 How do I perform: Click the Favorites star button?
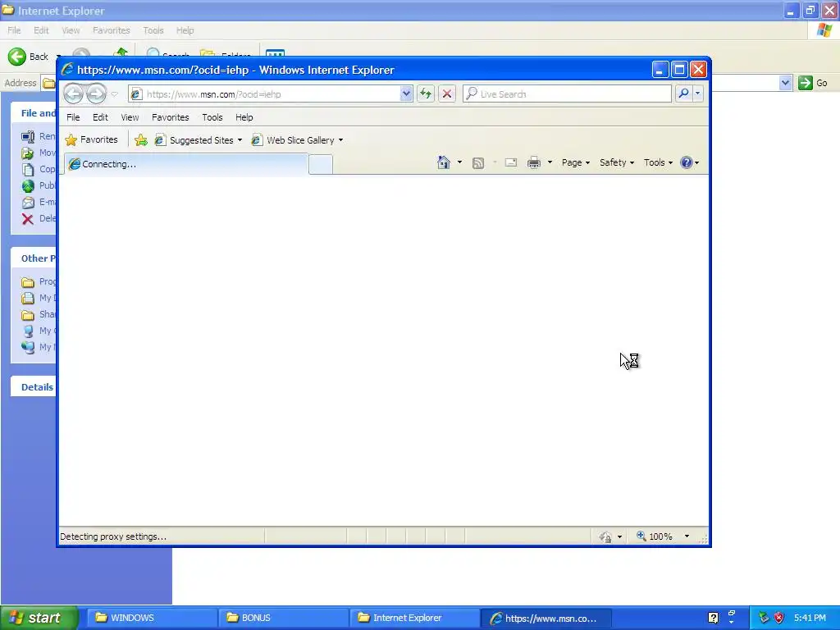point(91,139)
